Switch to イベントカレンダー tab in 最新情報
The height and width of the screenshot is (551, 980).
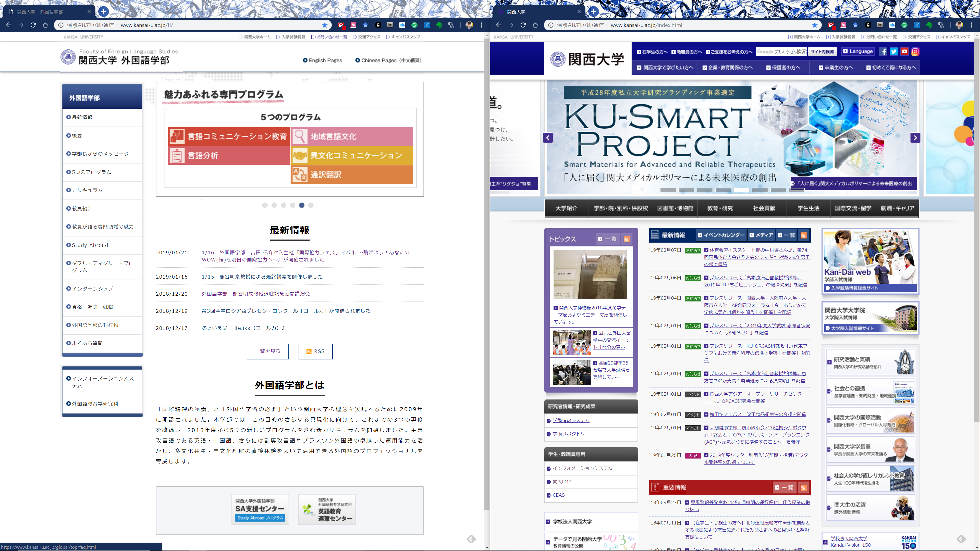point(721,235)
